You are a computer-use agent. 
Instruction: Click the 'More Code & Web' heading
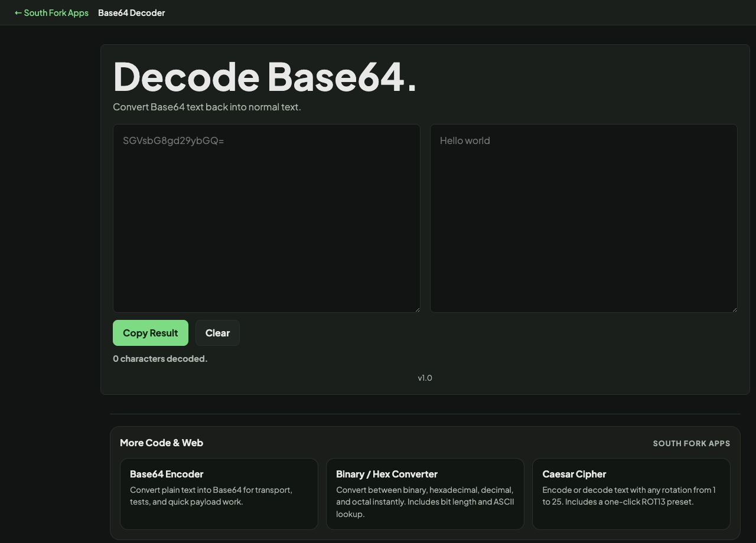point(161,443)
